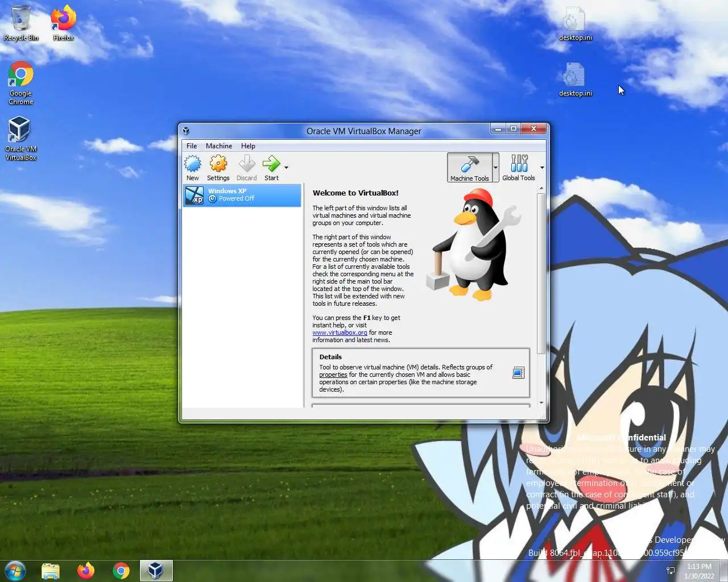
Task: Open the Machine Tools dropdown arrow
Action: pyautogui.click(x=495, y=168)
